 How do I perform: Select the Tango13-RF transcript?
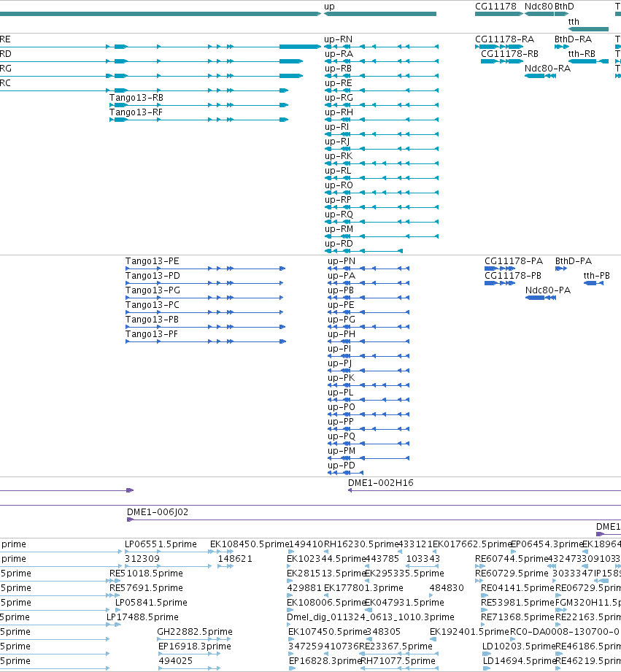136,112
